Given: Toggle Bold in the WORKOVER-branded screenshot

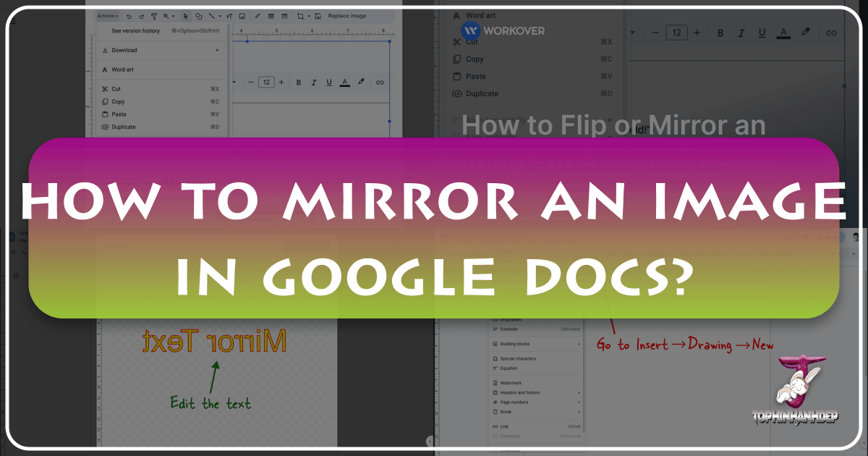Looking at the screenshot, I should [720, 33].
